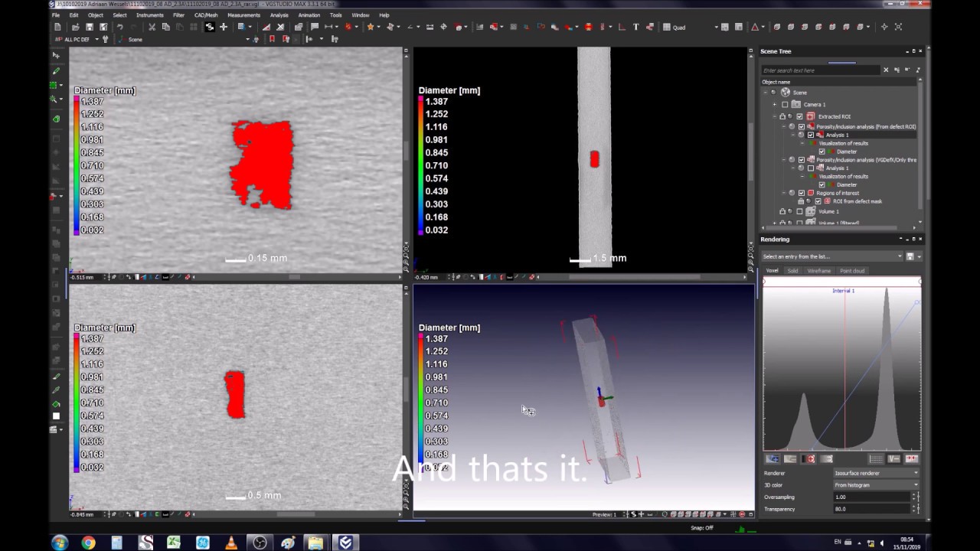The height and width of the screenshot is (551, 980).
Task: Expand the Camera 1 tree node
Action: click(x=774, y=104)
